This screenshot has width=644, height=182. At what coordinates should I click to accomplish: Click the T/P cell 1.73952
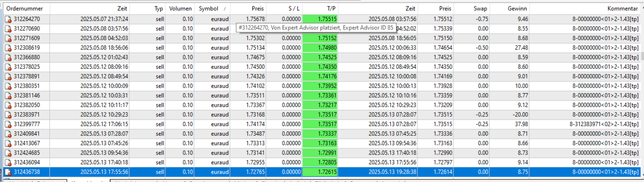point(321,86)
